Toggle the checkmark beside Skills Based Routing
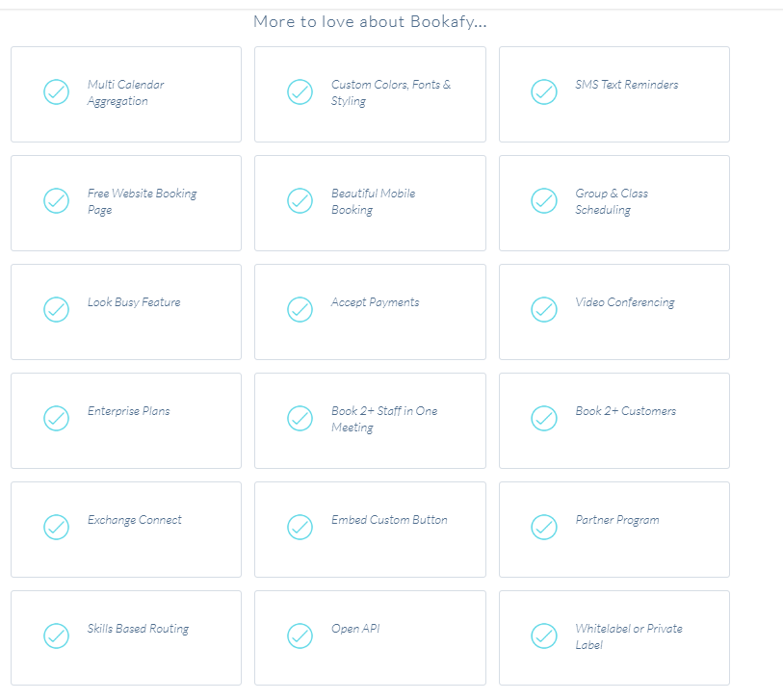The image size is (783, 700). coord(56,636)
